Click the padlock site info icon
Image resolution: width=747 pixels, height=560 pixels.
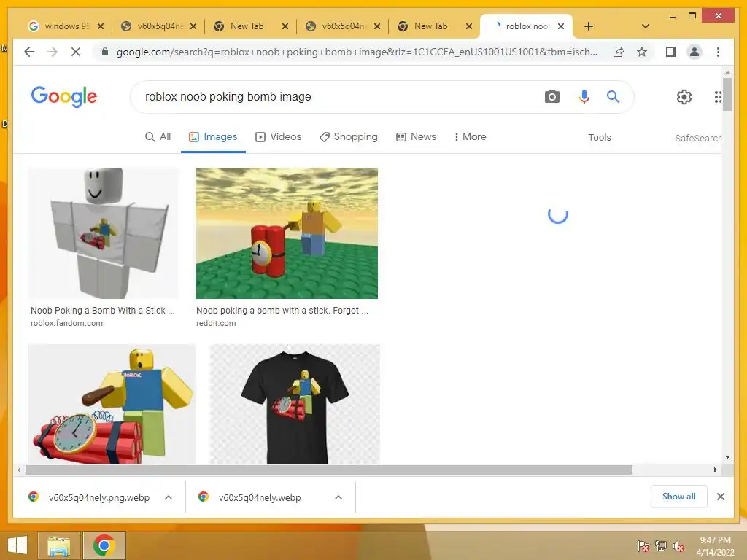(105, 52)
